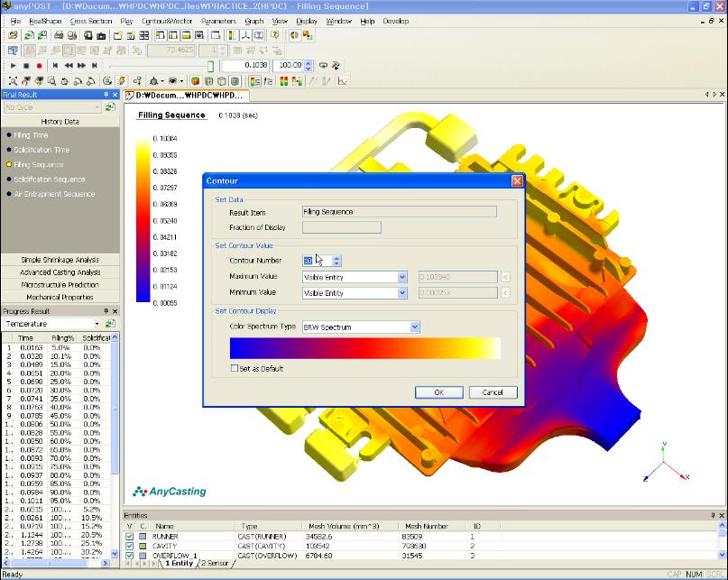Open the contour settings legend icon

(255, 81)
